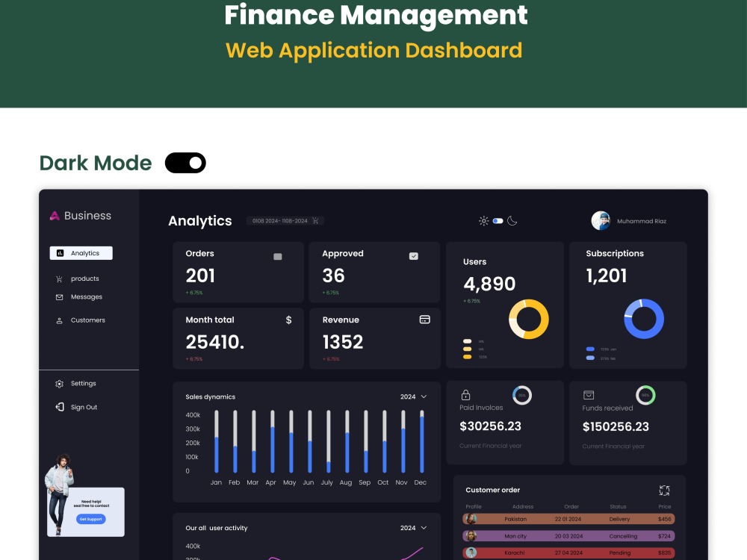This screenshot has width=747, height=560.
Task: Select the Analytics menu item
Action: coord(81,253)
